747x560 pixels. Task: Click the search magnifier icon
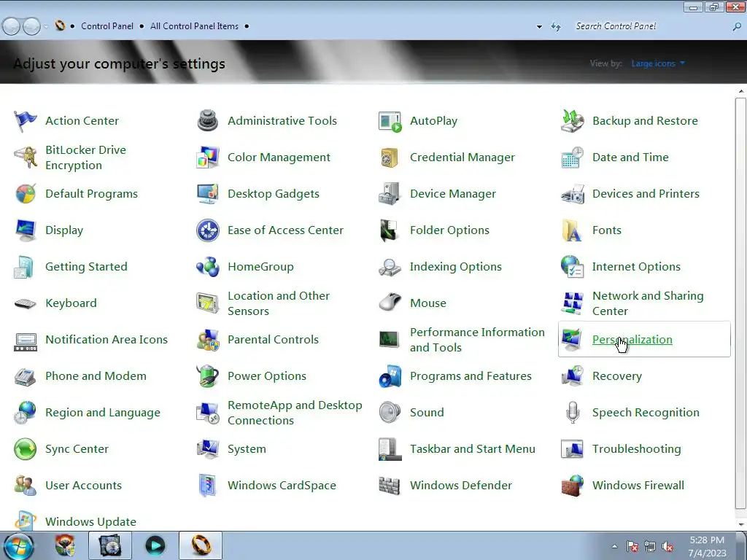pyautogui.click(x=737, y=27)
